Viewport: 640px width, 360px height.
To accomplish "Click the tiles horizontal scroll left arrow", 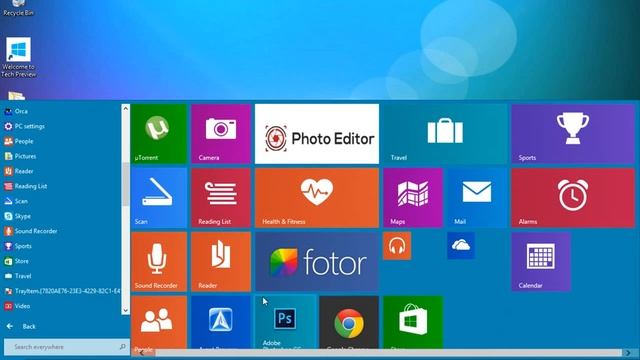I will coord(142,353).
